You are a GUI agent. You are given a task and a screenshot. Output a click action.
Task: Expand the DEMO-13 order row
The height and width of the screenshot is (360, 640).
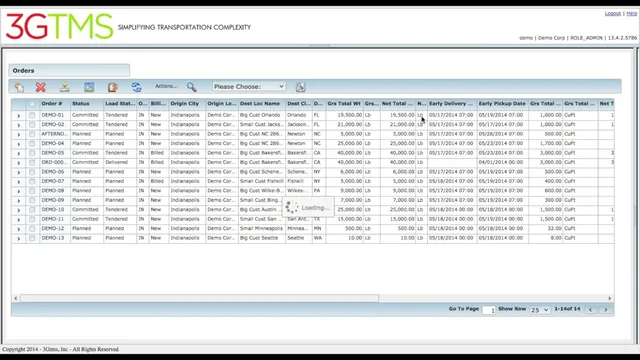[x=18, y=238]
